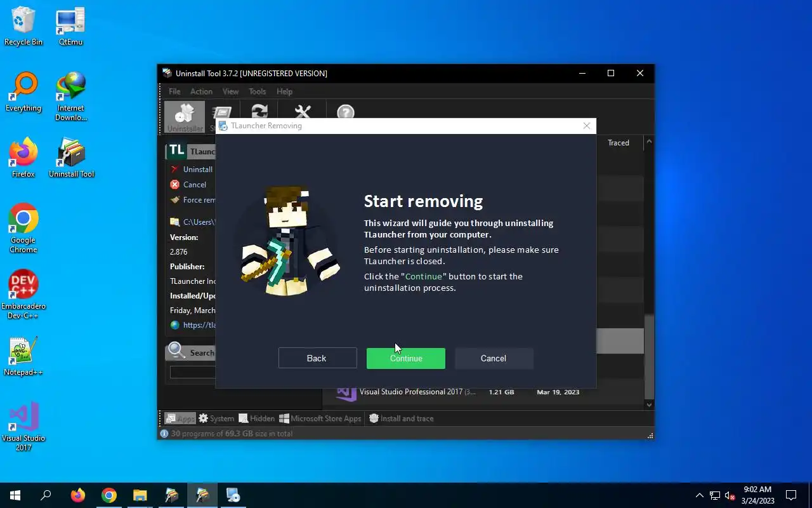This screenshot has width=812, height=508.
Task: Select Uninstall Tool desktop icon
Action: (70, 159)
